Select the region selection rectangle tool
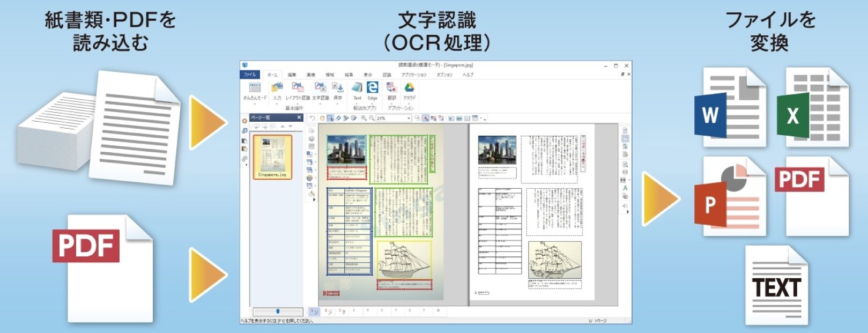This screenshot has width=868, height=333. point(330,118)
